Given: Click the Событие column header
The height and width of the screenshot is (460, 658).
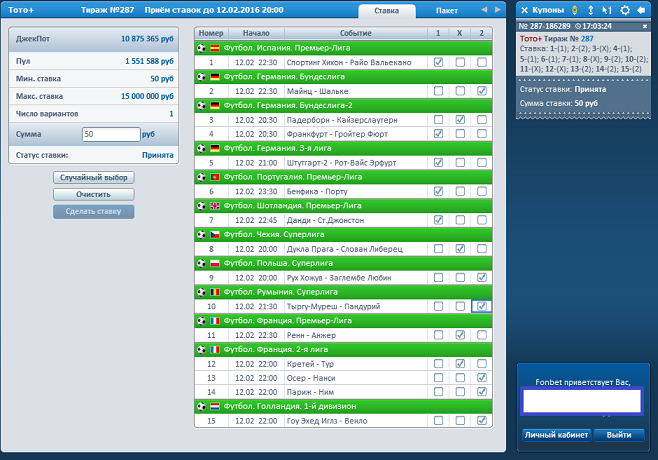Looking at the screenshot, I should (x=355, y=33).
